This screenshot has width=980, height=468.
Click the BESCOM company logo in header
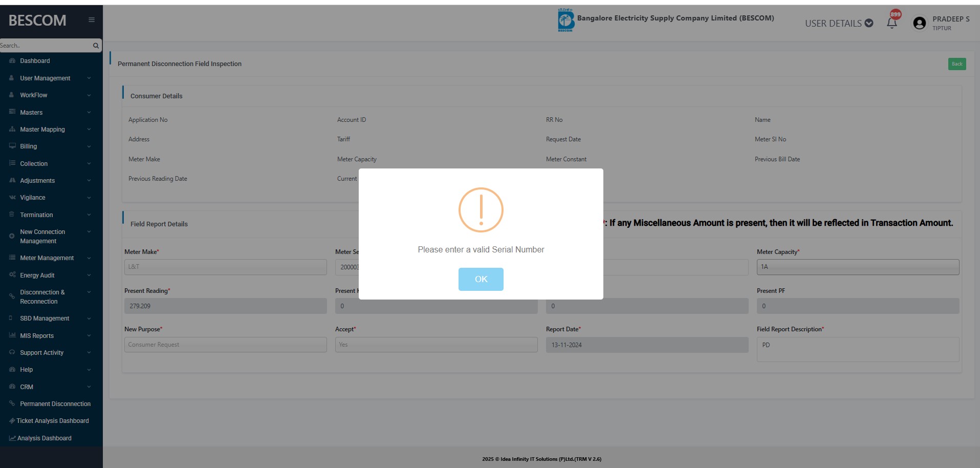tap(565, 20)
